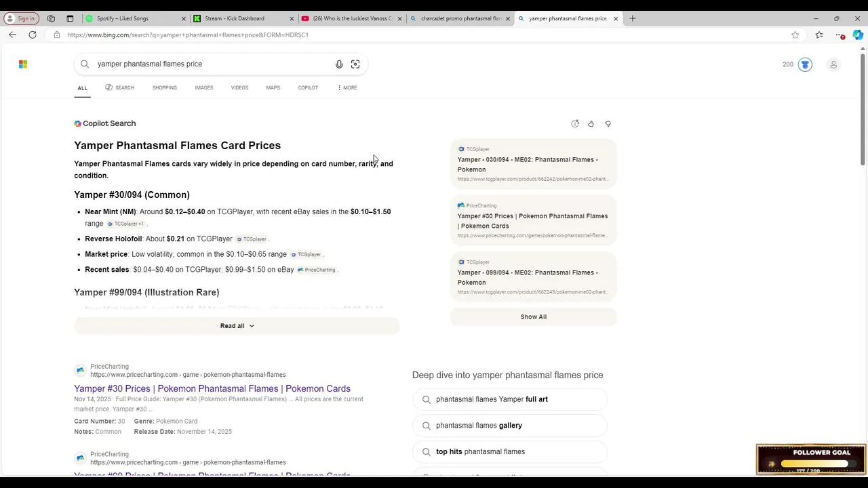This screenshot has height=488, width=868.
Task: Show All Copilot sources
Action: tap(534, 317)
